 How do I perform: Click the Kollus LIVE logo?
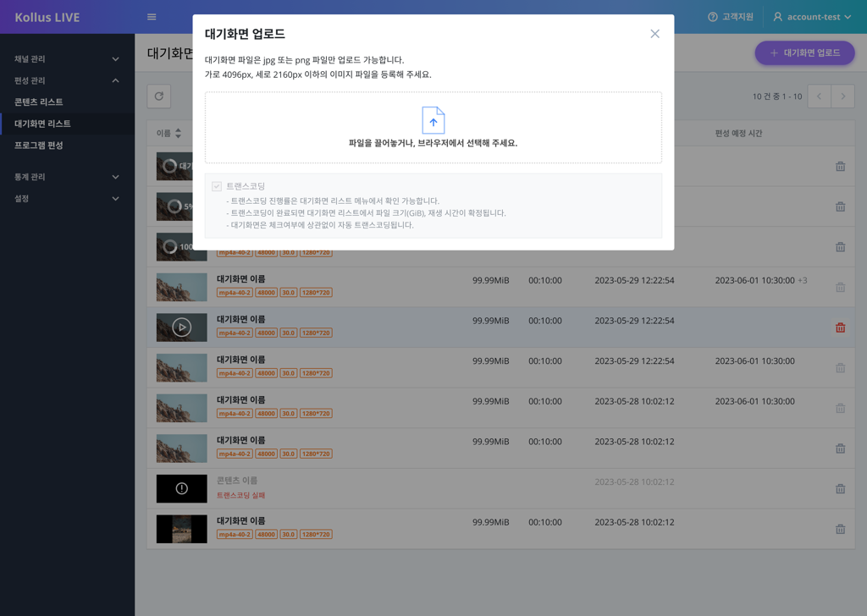pos(47,17)
